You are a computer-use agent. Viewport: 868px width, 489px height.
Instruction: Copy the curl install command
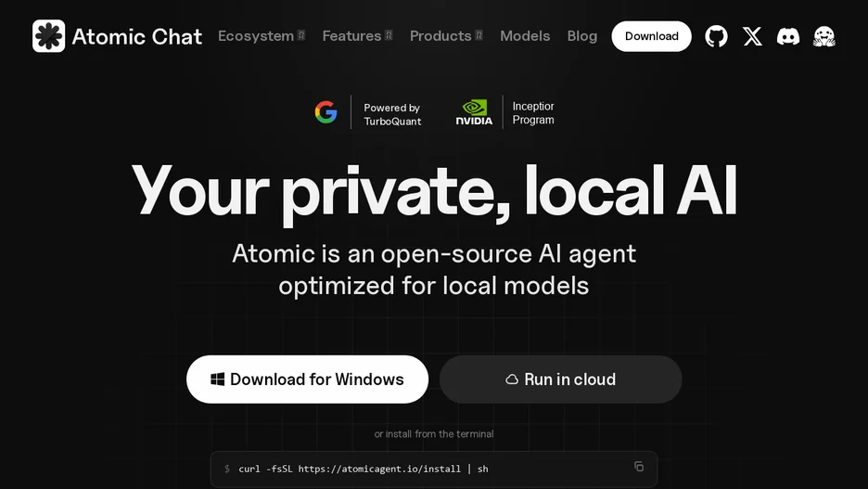(639, 467)
